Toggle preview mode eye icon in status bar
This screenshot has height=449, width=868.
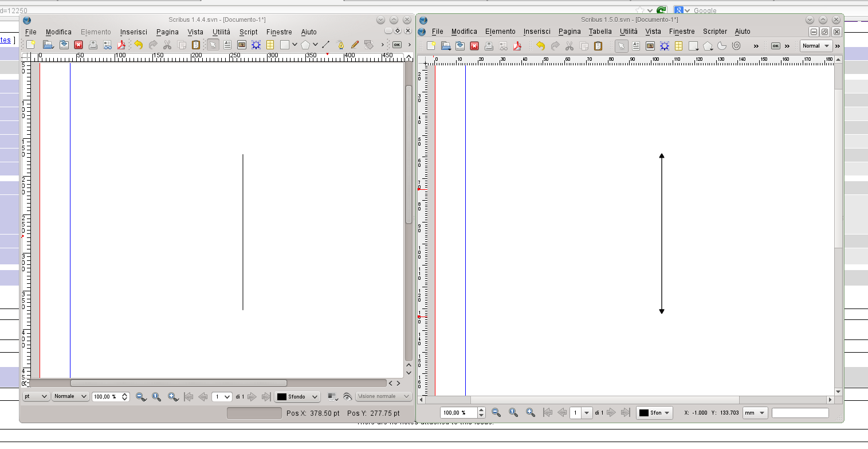pyautogui.click(x=347, y=396)
